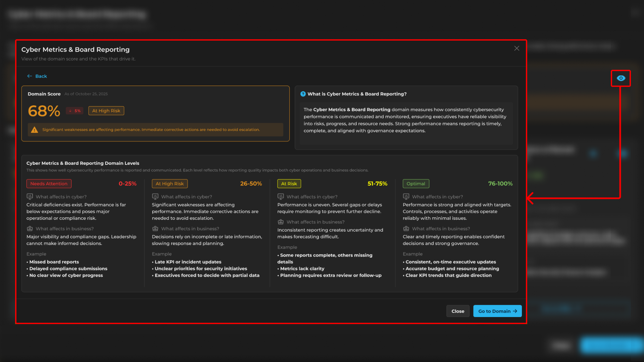Click cyber monitor icon under Optimal
The width and height of the screenshot is (644, 362).
click(x=406, y=197)
